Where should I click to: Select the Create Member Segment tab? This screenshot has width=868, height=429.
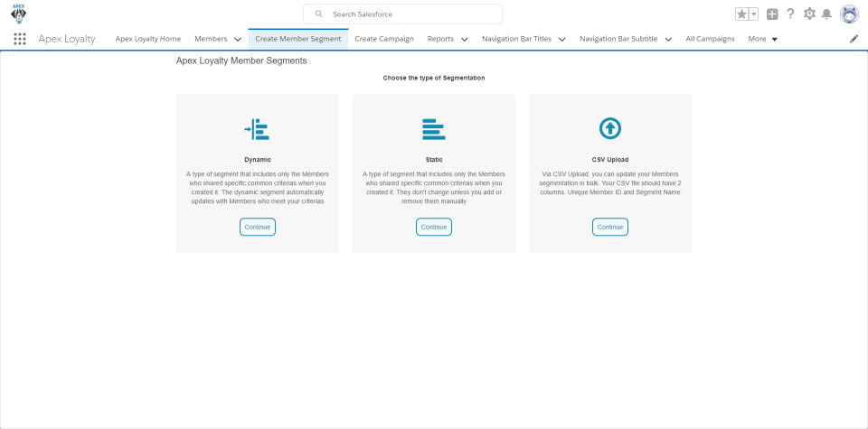[x=297, y=39]
